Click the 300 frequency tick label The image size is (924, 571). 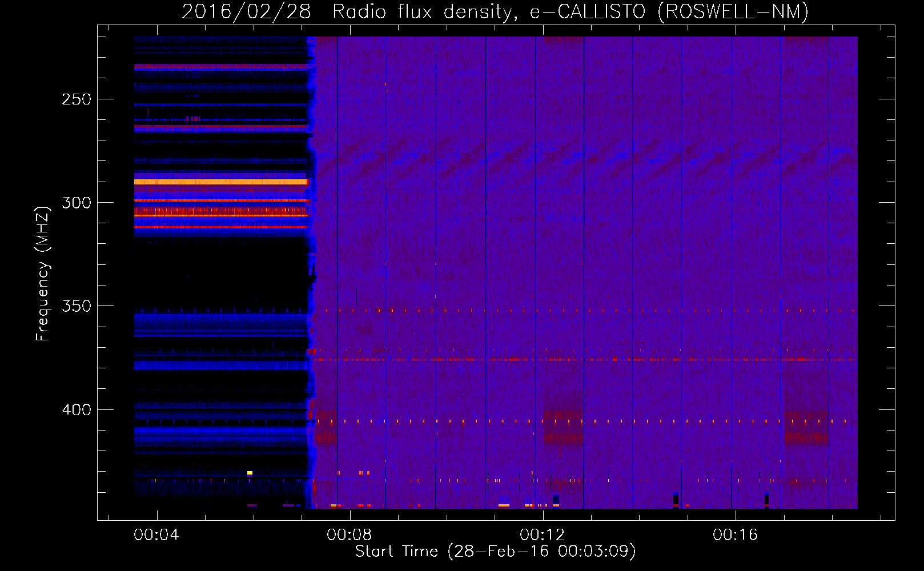pos(77,203)
